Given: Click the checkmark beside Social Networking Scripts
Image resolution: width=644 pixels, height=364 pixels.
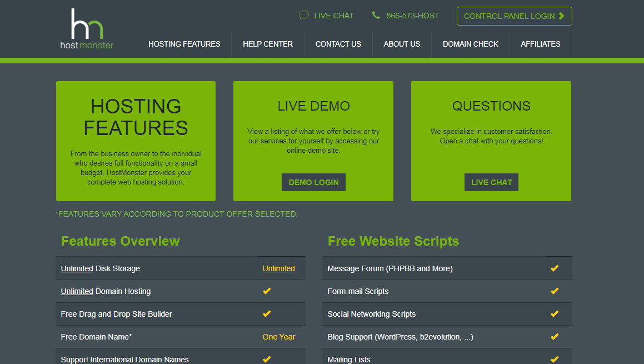Looking at the screenshot, I should [x=554, y=313].
